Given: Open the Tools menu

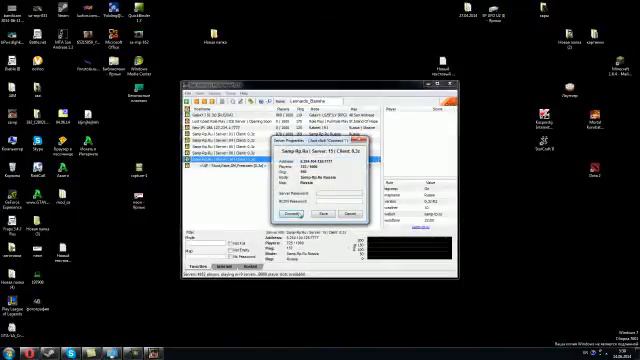Looking at the screenshot, I should (231, 93).
